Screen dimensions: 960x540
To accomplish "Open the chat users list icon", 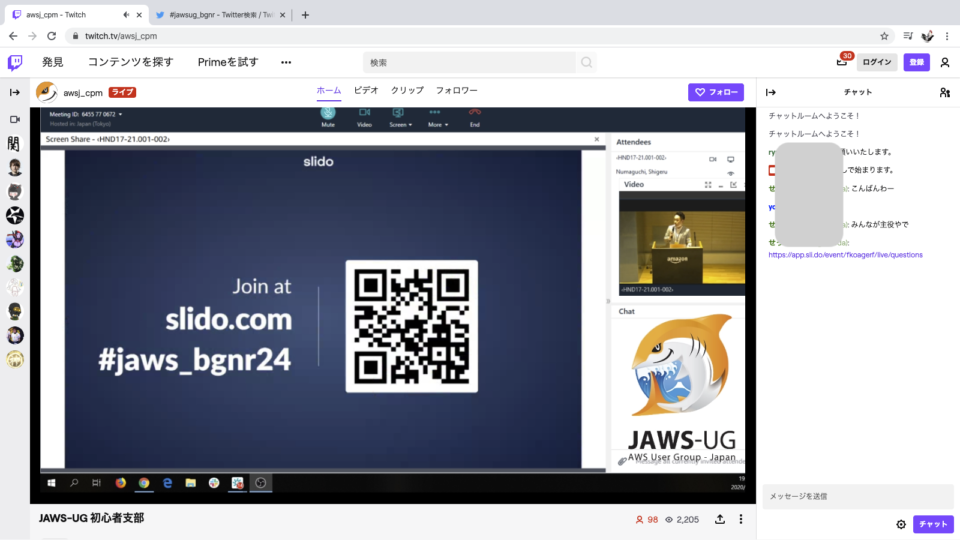I will [945, 92].
